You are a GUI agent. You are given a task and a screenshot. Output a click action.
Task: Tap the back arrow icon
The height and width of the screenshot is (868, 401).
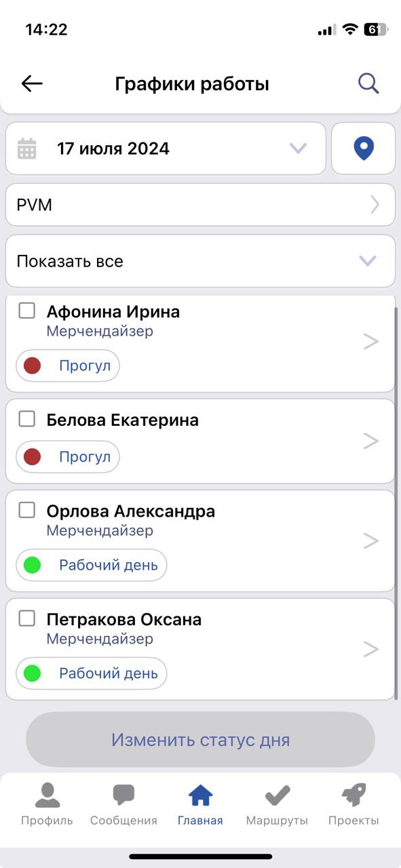click(x=32, y=83)
